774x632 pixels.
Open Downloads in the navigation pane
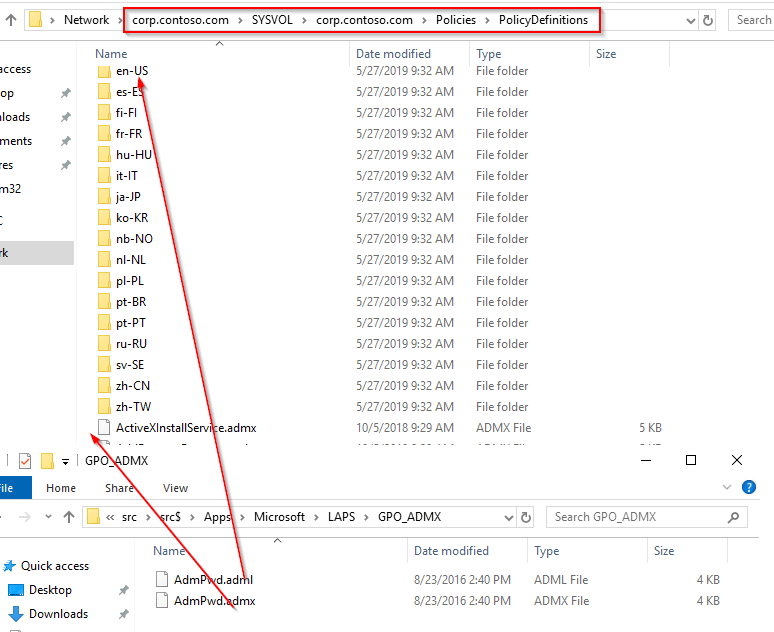(x=58, y=614)
